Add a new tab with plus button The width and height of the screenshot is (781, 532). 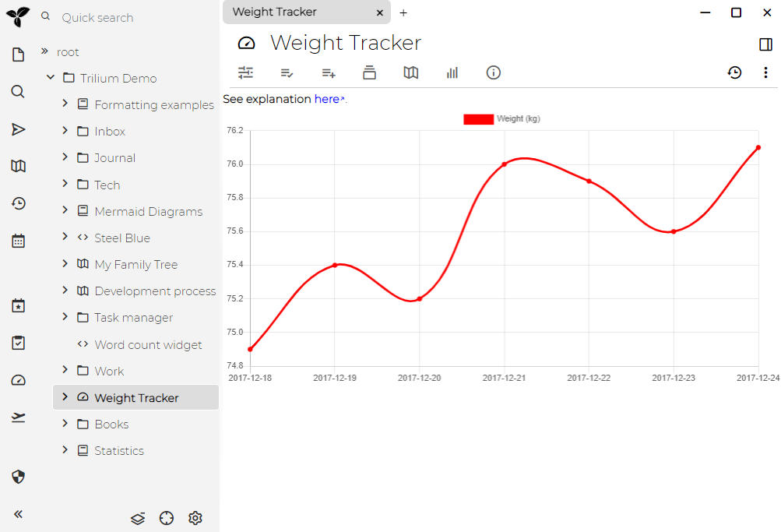pyautogui.click(x=403, y=12)
